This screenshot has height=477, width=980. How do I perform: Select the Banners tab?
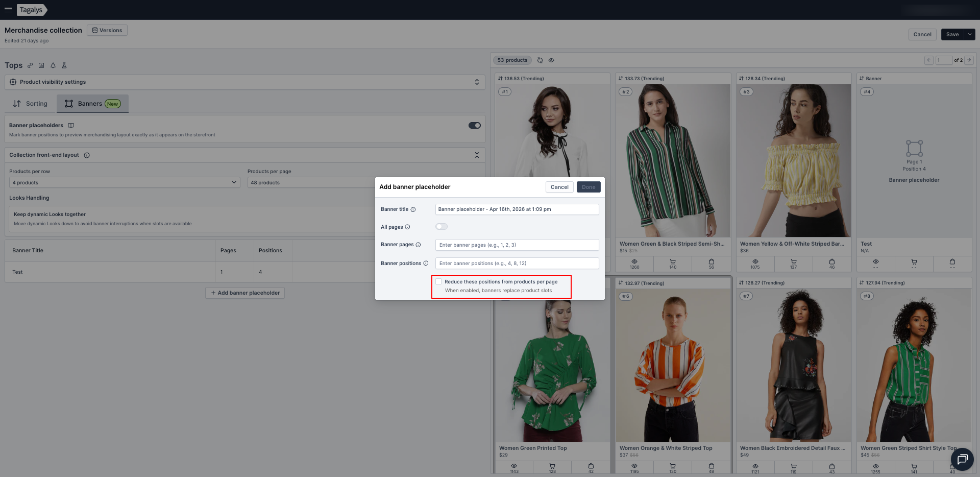point(92,104)
